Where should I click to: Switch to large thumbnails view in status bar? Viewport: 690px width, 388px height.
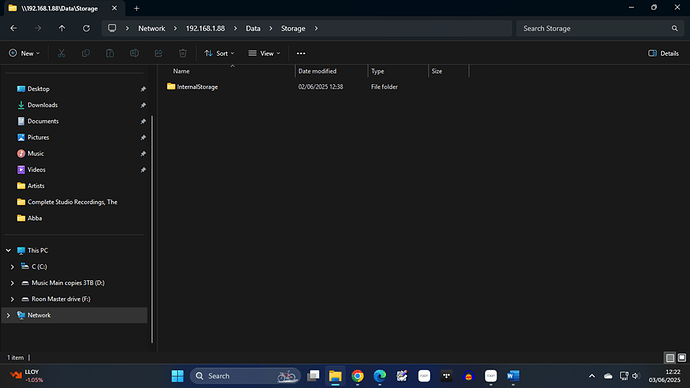pyautogui.click(x=682, y=358)
